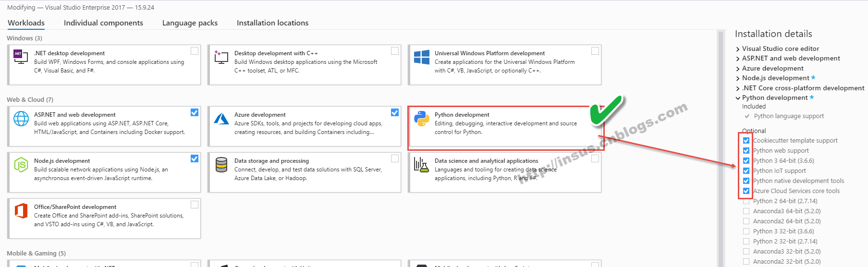This screenshot has height=267, width=868.
Task: Click the Windows (3) section heading
Action: pyautogui.click(x=24, y=38)
